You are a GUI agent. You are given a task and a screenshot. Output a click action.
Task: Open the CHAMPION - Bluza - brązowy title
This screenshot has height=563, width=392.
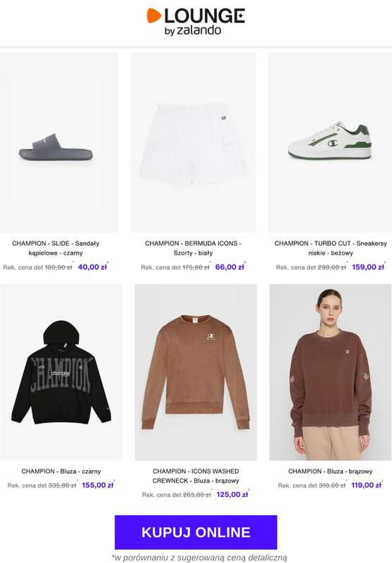point(330,471)
